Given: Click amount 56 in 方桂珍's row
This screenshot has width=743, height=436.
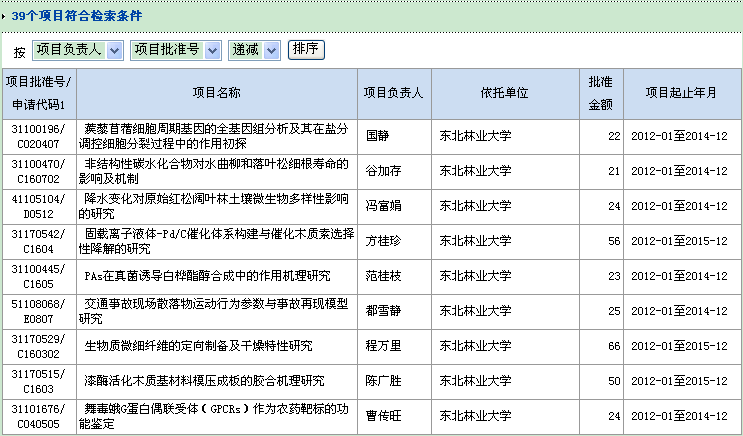Looking at the screenshot, I should [x=614, y=241].
